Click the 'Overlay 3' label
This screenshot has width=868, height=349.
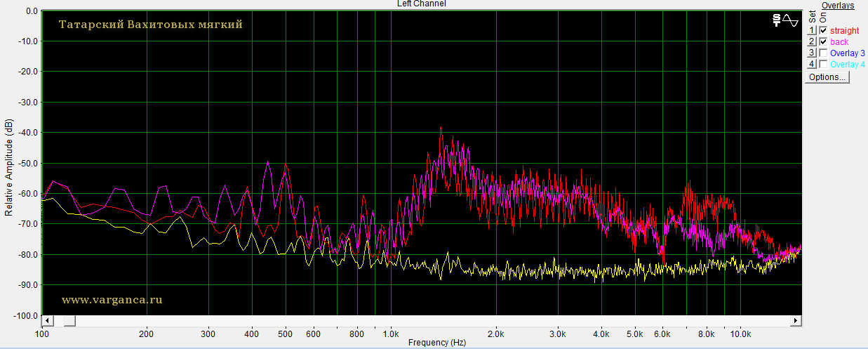[848, 53]
